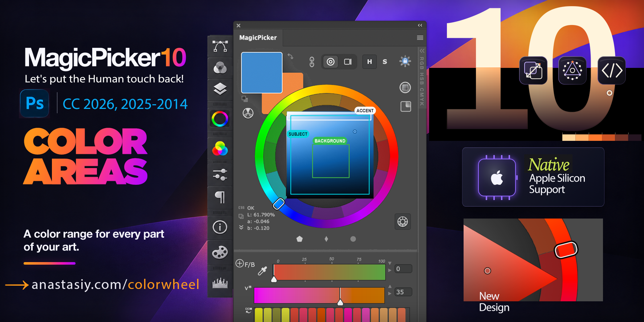
Task: Open the Channels panel icon in the dock
Action: pyautogui.click(x=220, y=68)
